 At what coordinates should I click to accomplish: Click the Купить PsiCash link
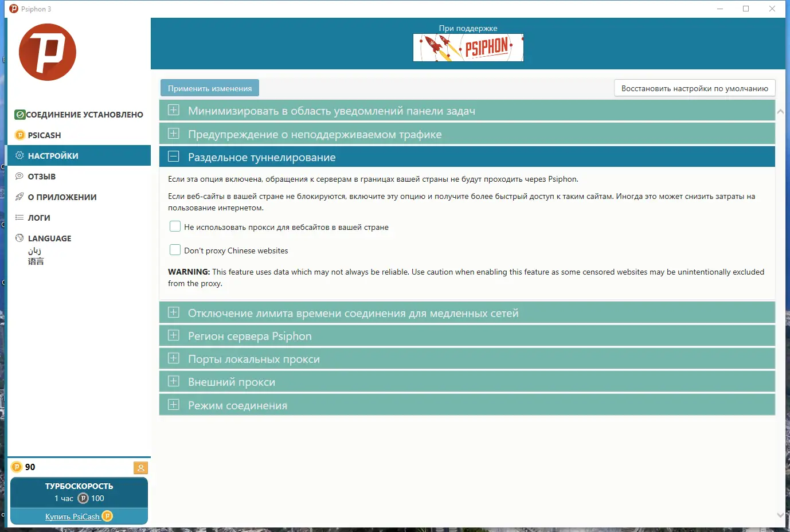point(72,517)
